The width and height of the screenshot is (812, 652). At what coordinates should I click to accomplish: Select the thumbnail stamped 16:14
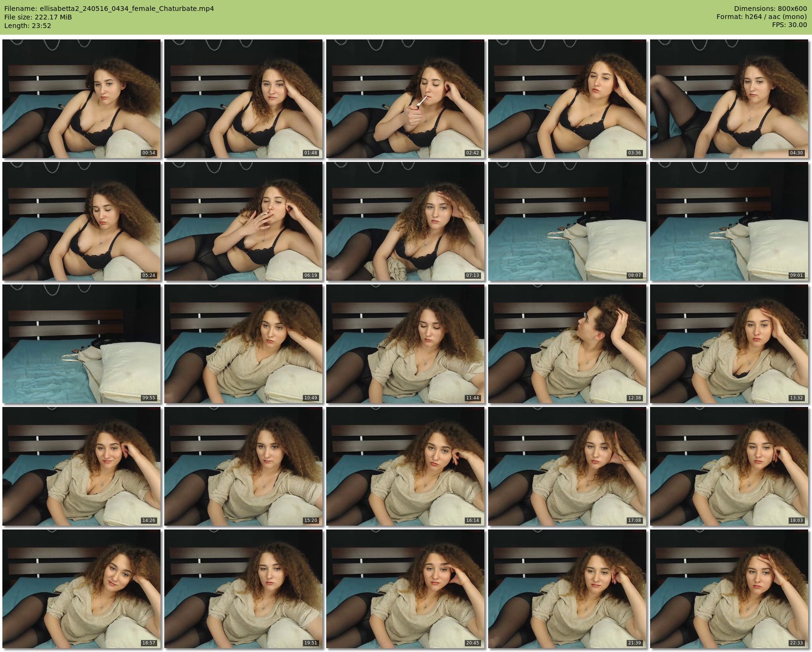pyautogui.click(x=405, y=466)
